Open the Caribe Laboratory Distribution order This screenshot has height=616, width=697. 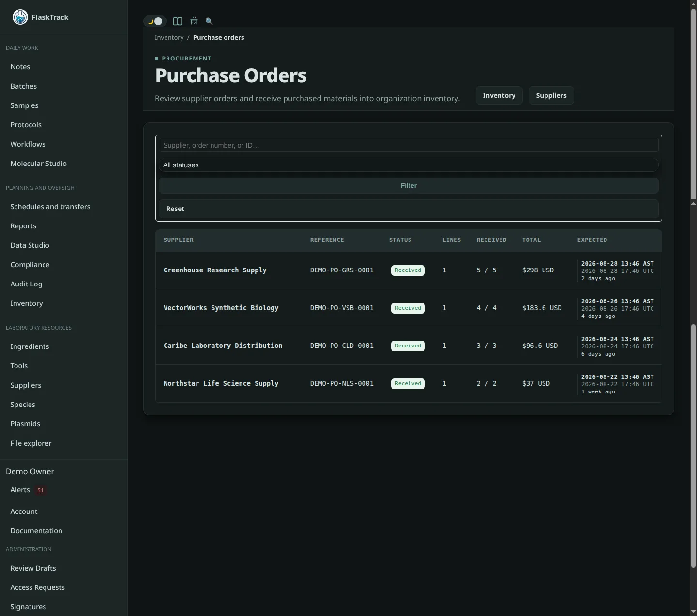223,346
